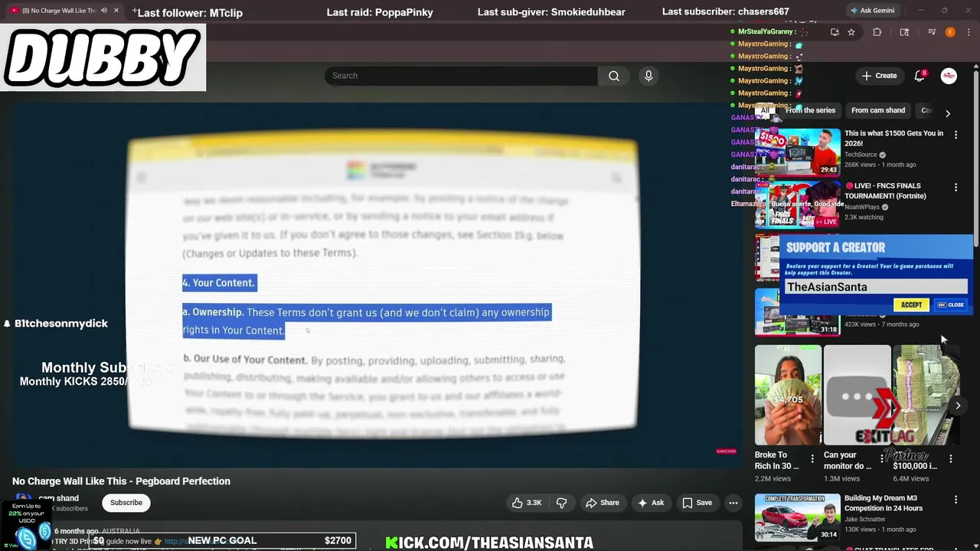Open options for $100,000 short
This screenshot has width=980, height=551.
pos(951,459)
